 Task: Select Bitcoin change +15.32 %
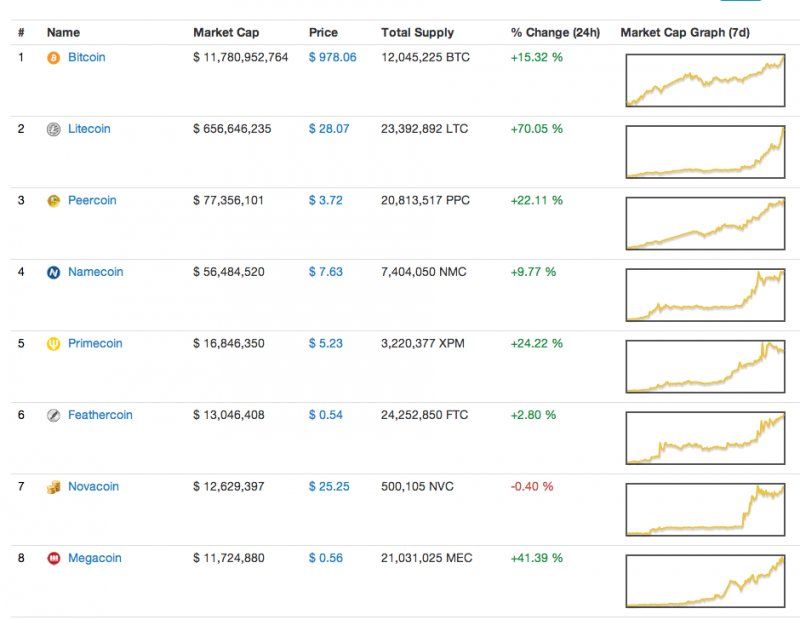point(537,57)
